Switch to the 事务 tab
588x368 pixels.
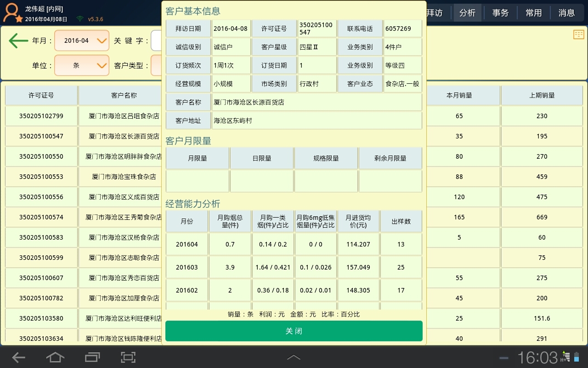tap(500, 13)
